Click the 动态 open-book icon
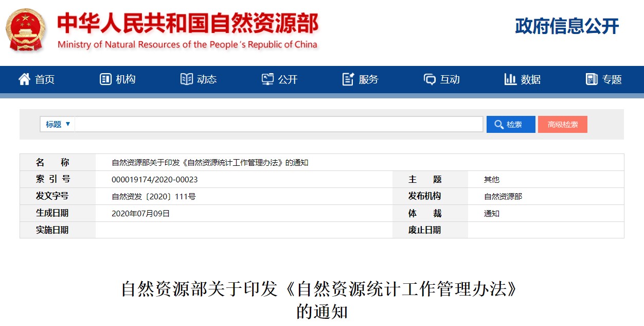Image resolution: width=644 pixels, height=326 pixels. 186,79
